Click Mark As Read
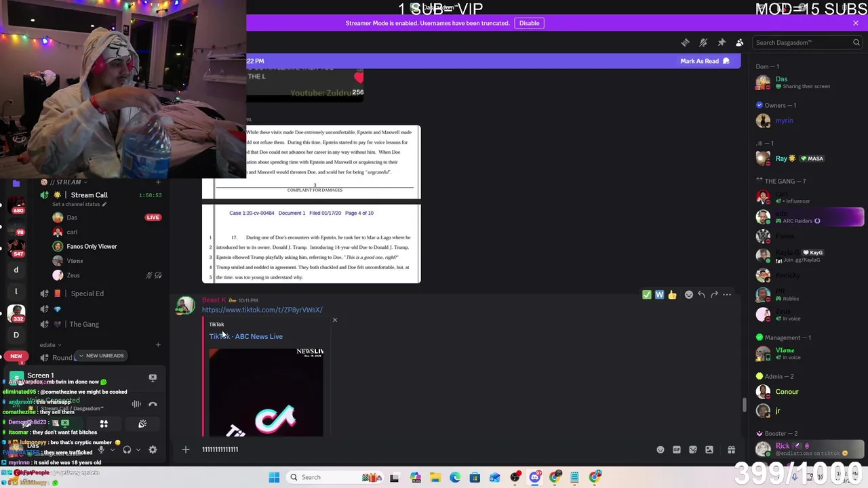The image size is (868, 488). pos(705,61)
